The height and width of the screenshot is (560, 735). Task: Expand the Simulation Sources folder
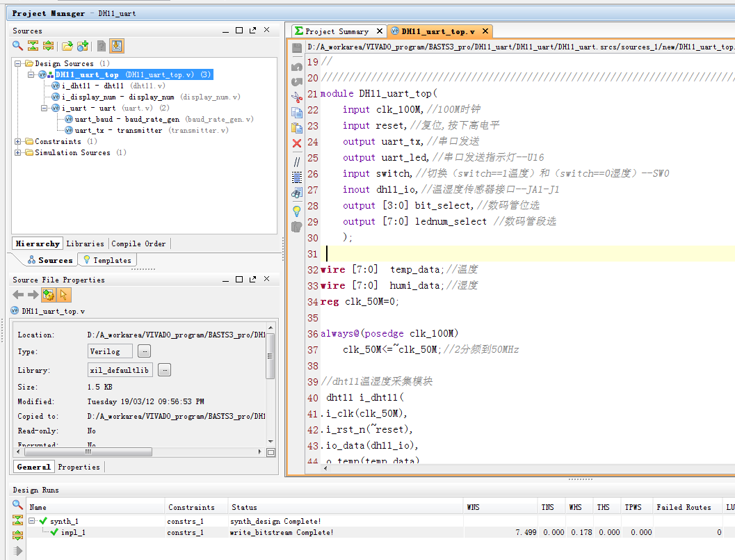pyautogui.click(x=18, y=153)
